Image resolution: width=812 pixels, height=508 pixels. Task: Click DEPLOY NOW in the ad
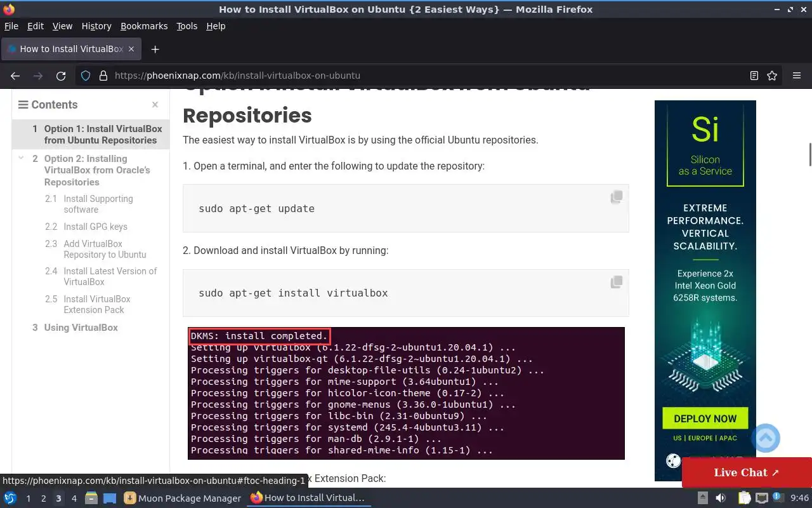pyautogui.click(x=705, y=418)
